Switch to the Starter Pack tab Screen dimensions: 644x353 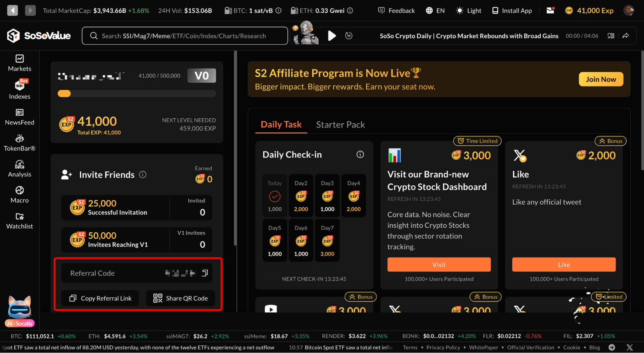click(x=341, y=125)
